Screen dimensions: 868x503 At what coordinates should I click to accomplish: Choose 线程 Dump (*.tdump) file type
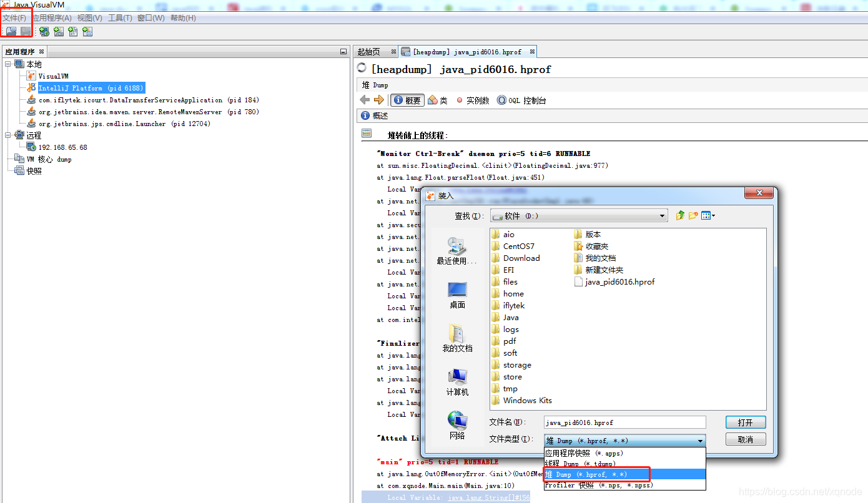625,464
